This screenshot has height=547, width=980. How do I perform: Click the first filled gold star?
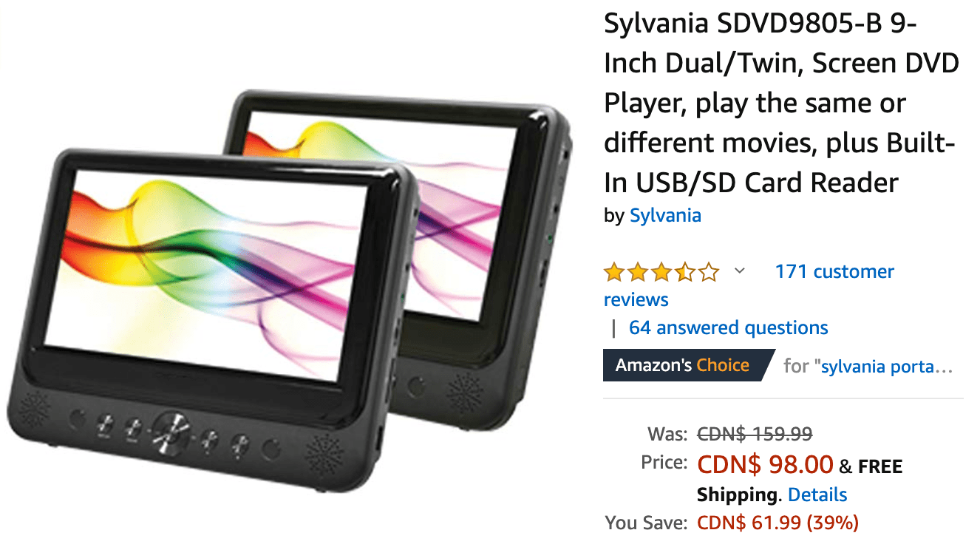pyautogui.click(x=614, y=272)
